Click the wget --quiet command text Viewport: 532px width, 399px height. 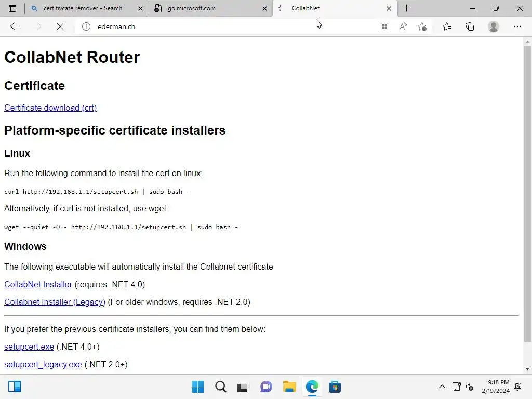click(121, 227)
